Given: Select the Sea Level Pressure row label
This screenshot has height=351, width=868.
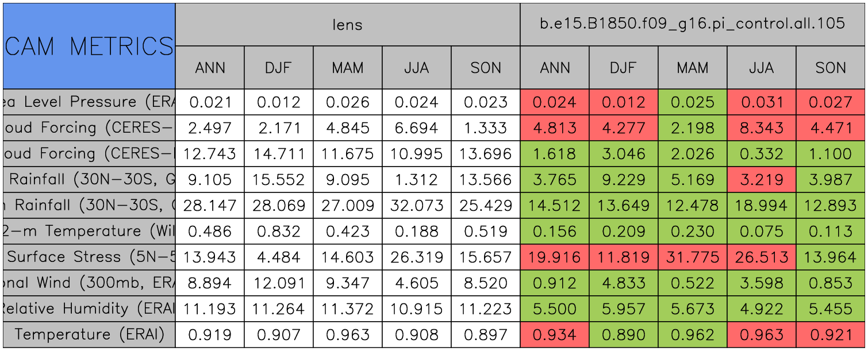Looking at the screenshot, I should point(89,102).
